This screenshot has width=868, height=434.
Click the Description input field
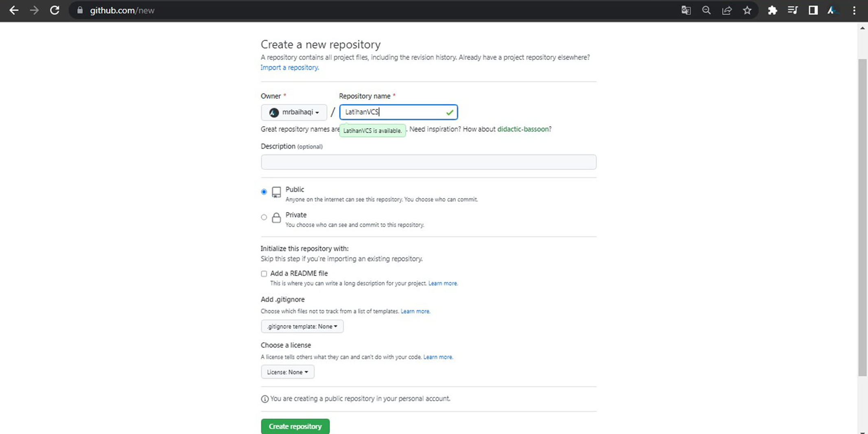(428, 162)
